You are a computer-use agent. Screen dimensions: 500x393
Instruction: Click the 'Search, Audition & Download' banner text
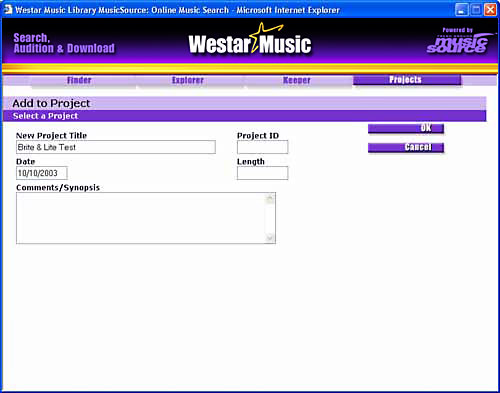tap(64, 43)
